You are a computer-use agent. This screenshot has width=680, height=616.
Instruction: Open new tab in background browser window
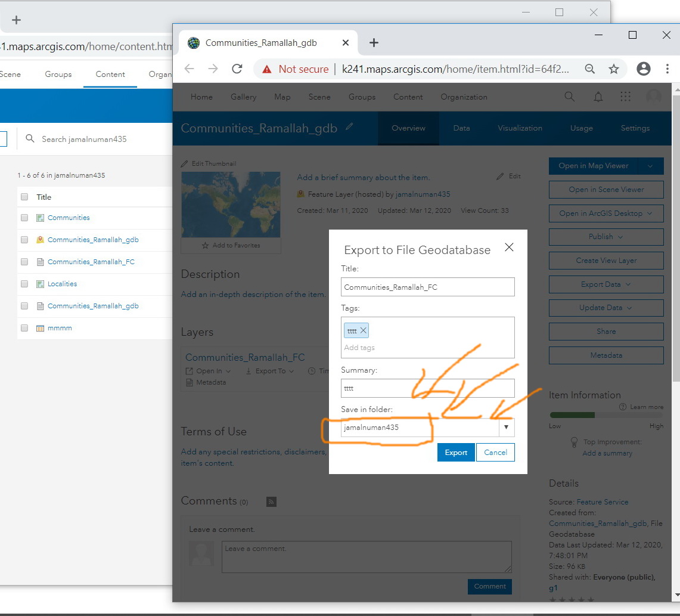pyautogui.click(x=17, y=20)
